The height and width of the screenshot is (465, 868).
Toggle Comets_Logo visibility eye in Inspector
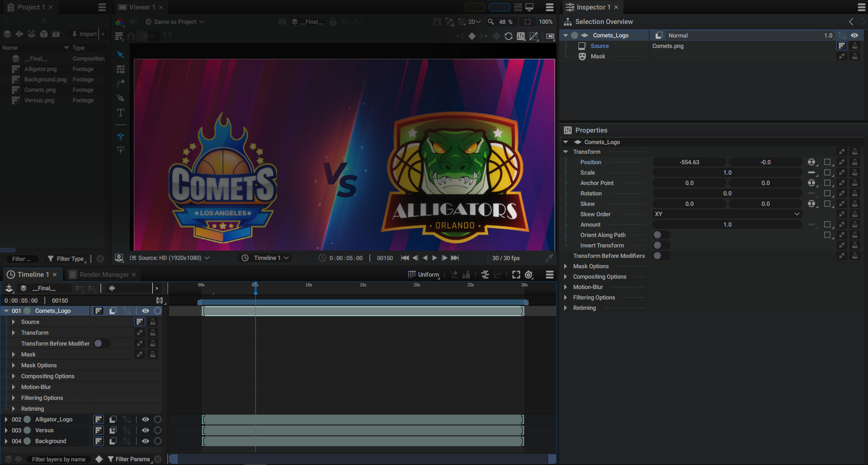[x=854, y=35]
